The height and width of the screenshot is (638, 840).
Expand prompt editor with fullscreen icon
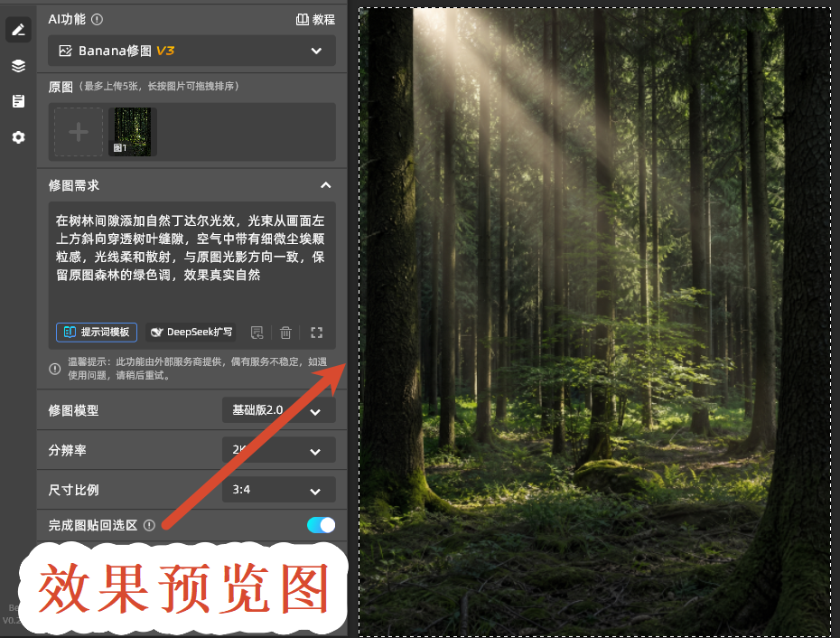(x=317, y=333)
